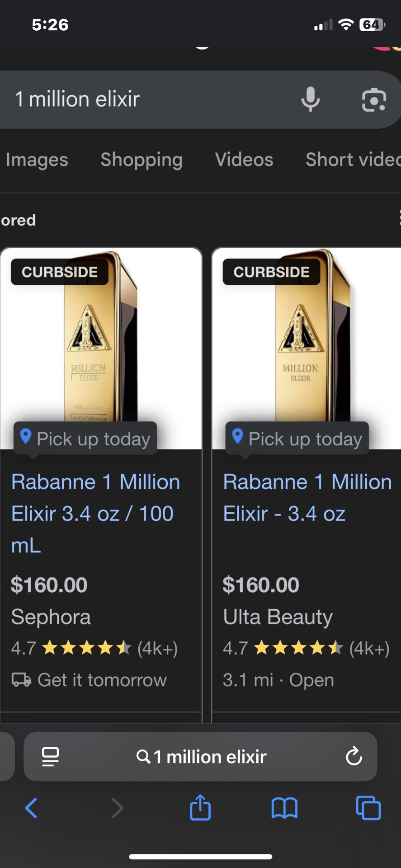The width and height of the screenshot is (401, 868).
Task: Tap the Sephora product bottle image
Action: coord(100,344)
